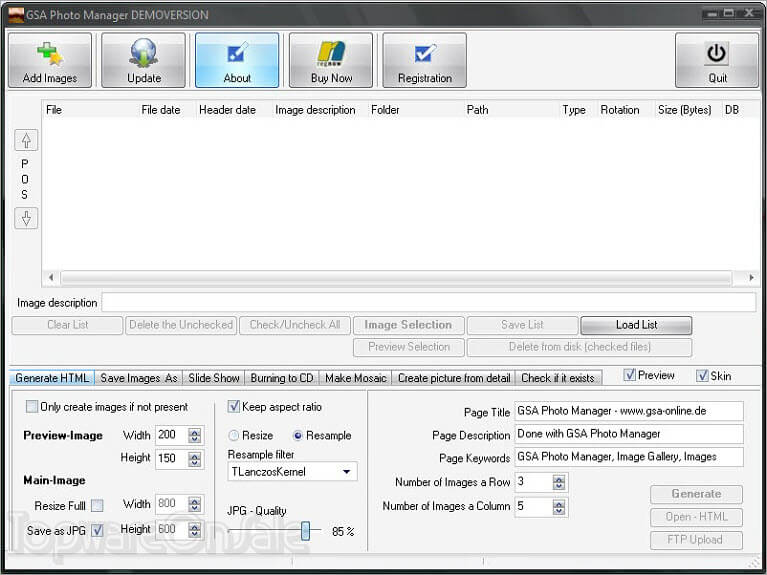
Task: Click the Main-Image Height spinner
Action: [x=194, y=529]
